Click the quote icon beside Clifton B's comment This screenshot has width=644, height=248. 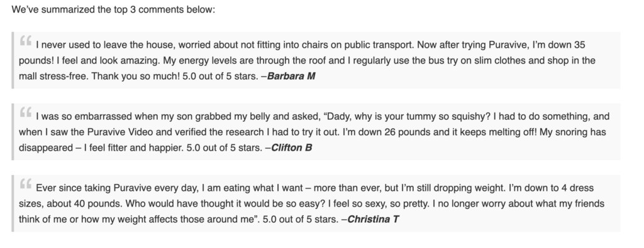pos(25,113)
